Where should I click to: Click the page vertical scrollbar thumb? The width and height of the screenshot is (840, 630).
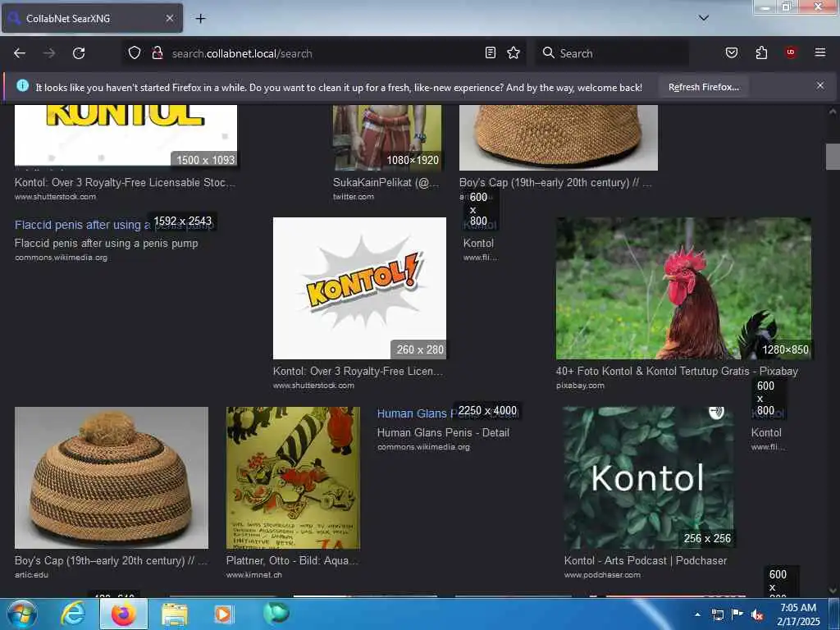point(833,157)
